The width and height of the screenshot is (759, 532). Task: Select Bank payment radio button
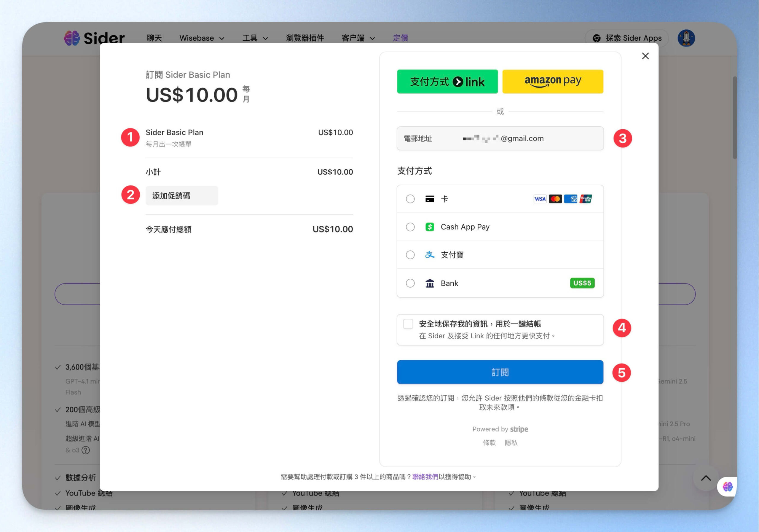pyautogui.click(x=410, y=283)
